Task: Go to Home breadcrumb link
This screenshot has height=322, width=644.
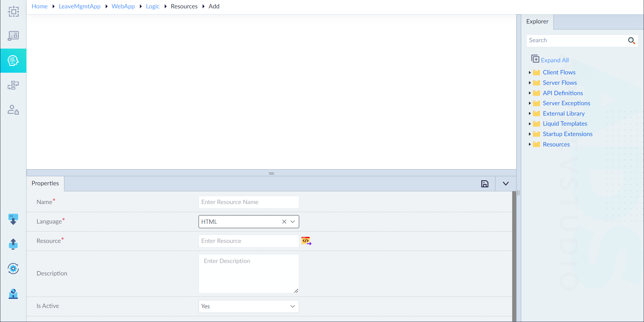Action: 40,6
